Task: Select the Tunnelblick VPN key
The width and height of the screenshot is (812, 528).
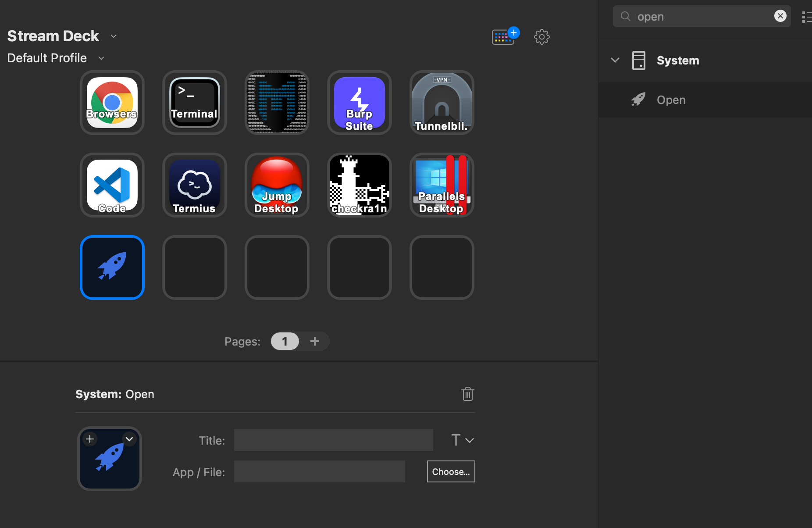Action: 442,103
